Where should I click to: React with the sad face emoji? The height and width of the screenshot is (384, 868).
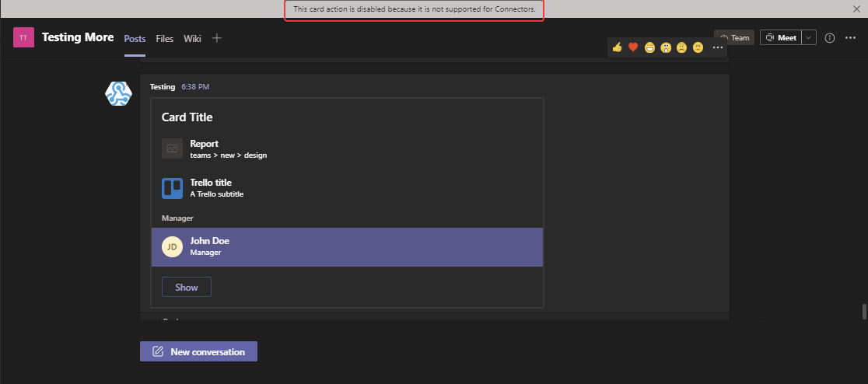(681, 47)
